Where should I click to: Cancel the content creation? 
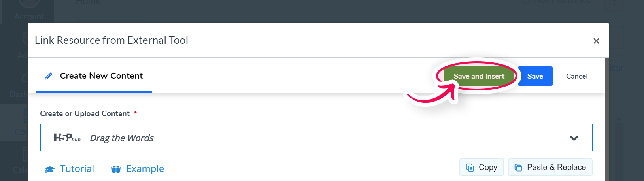click(x=577, y=76)
